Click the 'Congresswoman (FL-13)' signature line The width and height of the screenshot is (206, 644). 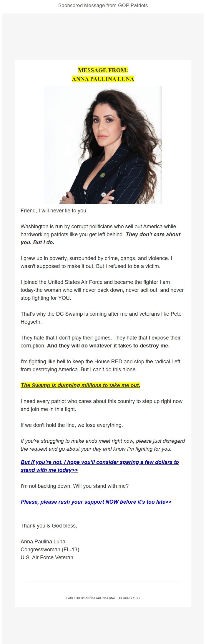50,549
